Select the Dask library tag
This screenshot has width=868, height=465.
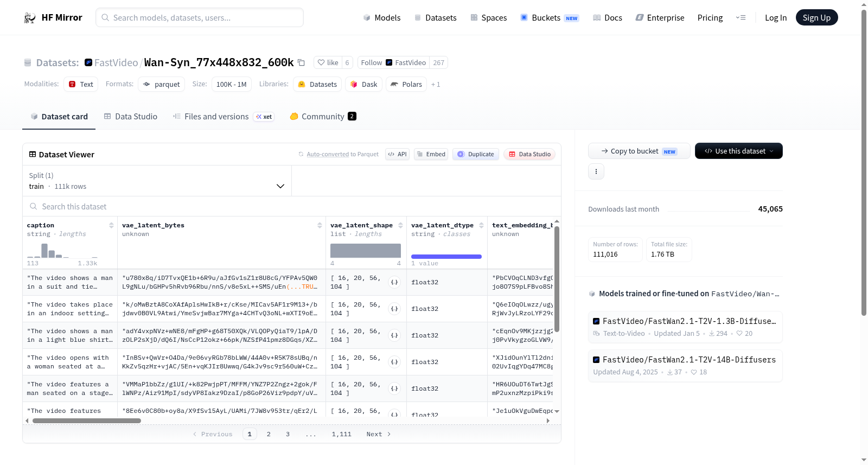[x=363, y=84]
